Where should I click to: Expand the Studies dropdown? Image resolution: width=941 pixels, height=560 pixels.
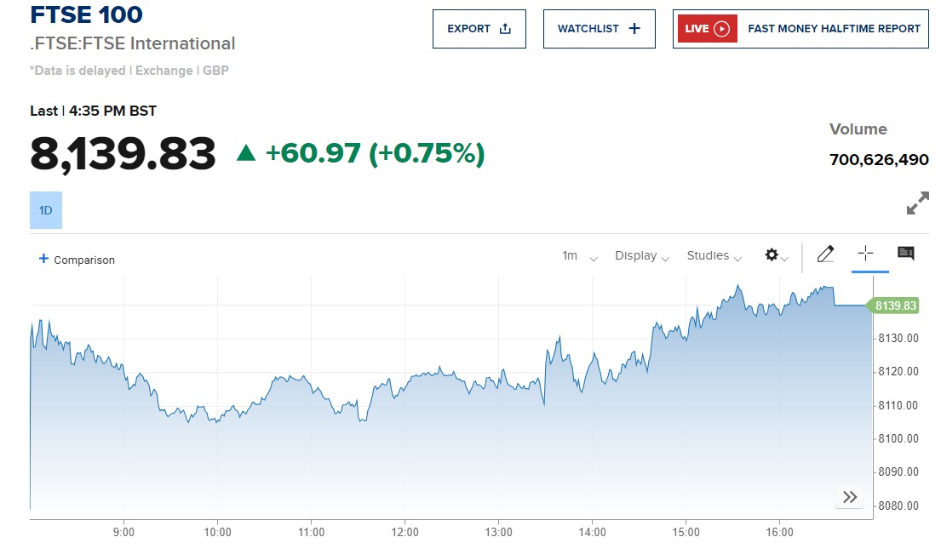point(714,256)
